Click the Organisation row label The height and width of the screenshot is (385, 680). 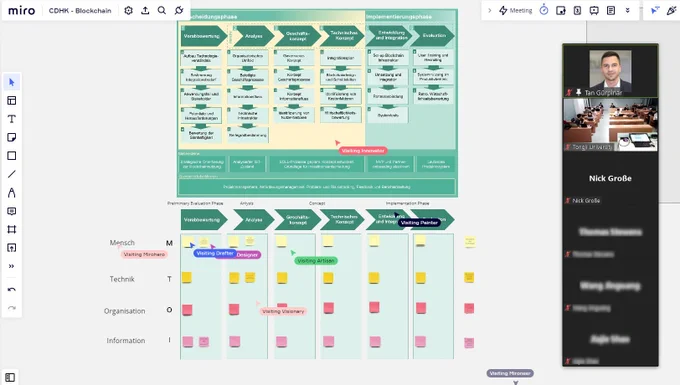point(124,311)
